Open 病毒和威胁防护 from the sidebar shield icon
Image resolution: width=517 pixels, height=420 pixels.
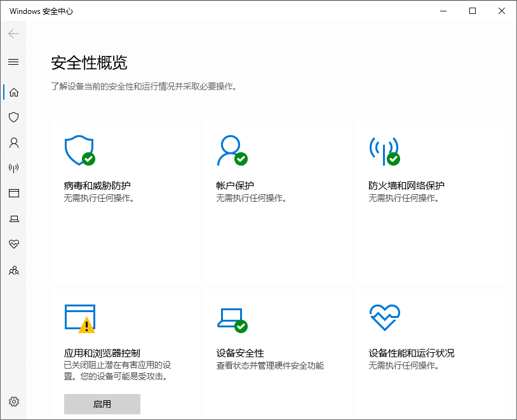coord(14,117)
